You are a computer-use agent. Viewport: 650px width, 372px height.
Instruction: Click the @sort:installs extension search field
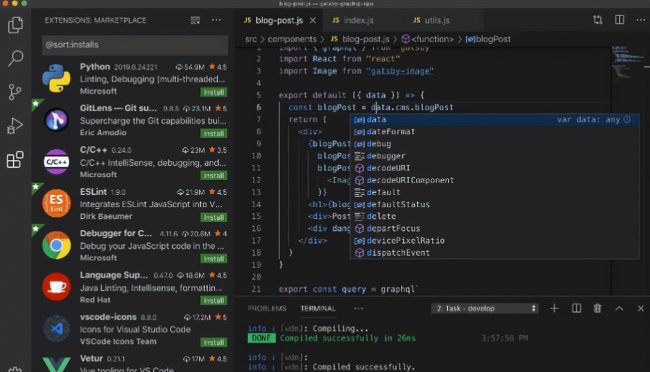tap(135, 45)
